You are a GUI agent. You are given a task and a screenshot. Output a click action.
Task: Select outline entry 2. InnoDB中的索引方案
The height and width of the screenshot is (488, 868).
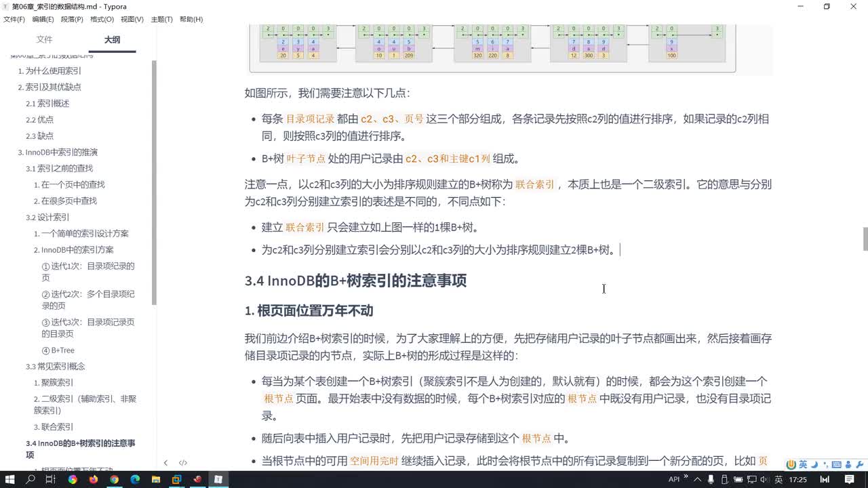tap(74, 249)
